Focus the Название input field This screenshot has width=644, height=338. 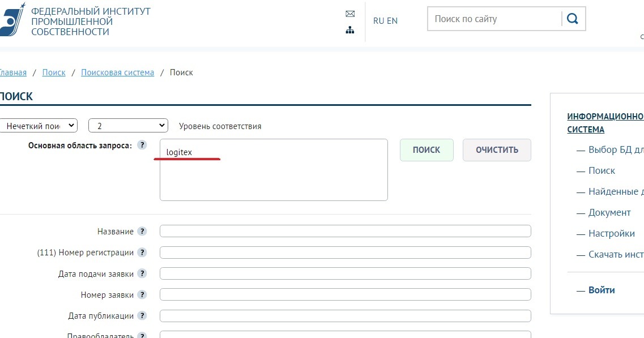[346, 231]
